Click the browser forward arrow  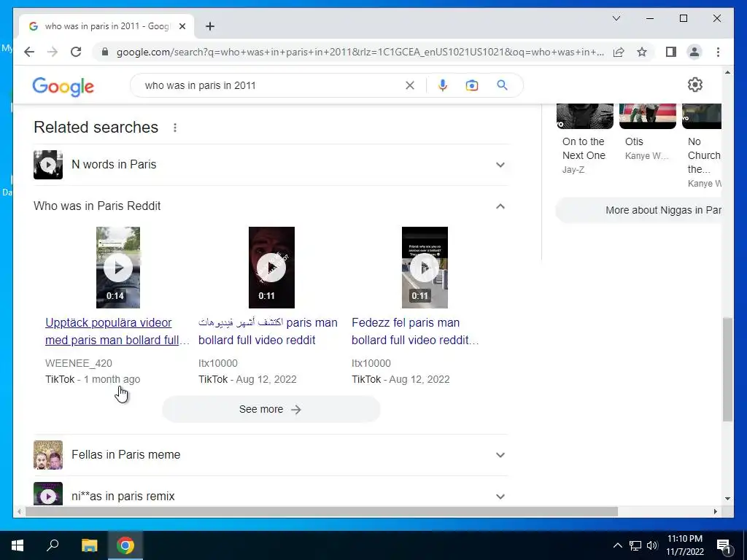click(x=53, y=52)
